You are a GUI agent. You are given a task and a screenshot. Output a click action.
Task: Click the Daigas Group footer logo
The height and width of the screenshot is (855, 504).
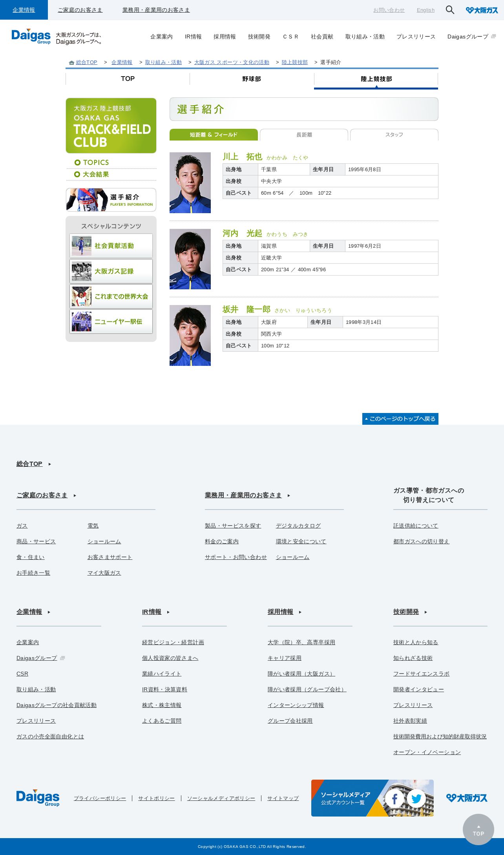coord(38,798)
